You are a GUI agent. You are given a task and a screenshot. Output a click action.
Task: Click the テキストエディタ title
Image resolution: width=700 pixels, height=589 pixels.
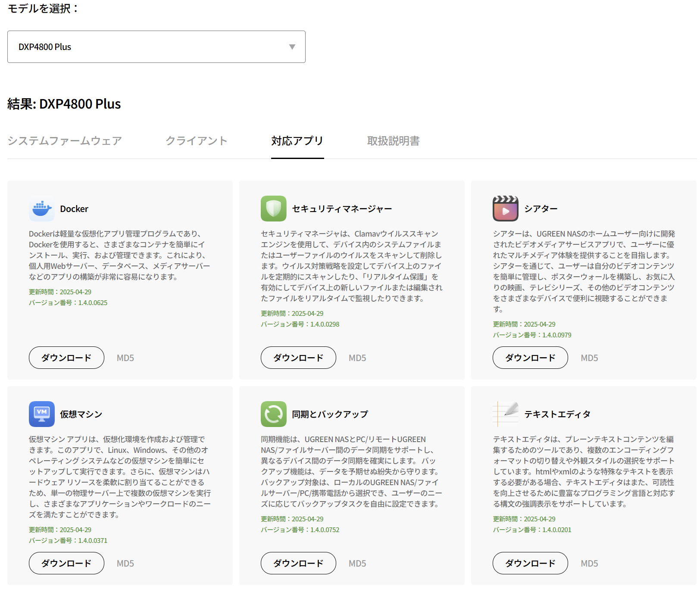click(557, 414)
